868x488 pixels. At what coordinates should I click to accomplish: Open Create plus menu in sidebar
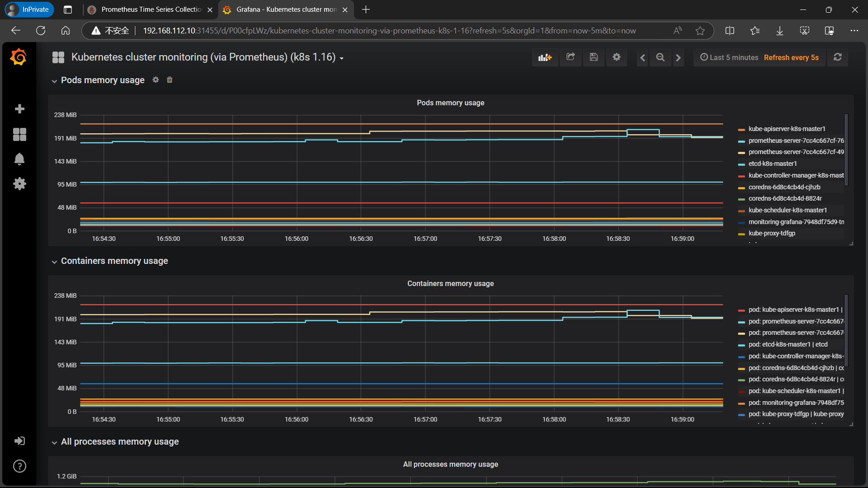point(19,109)
